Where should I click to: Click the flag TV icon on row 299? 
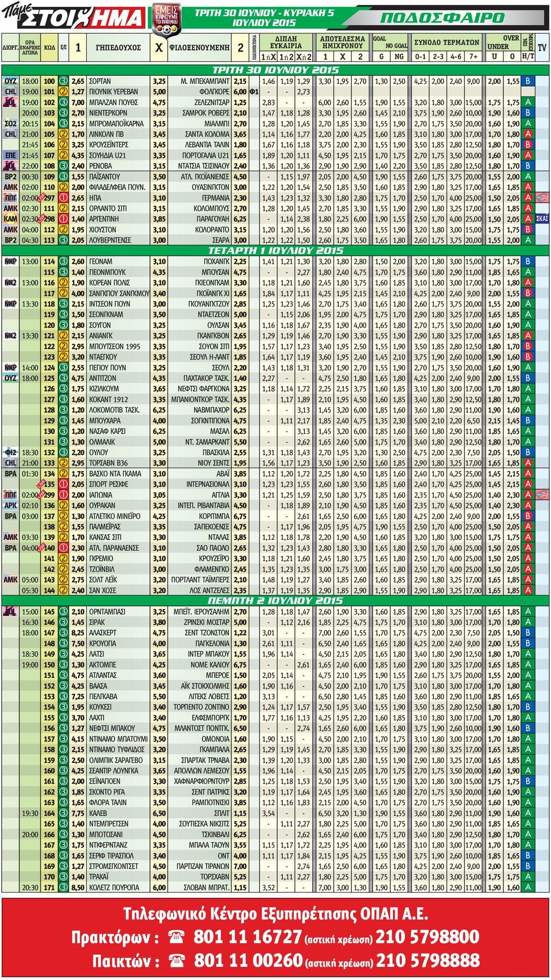542,495
